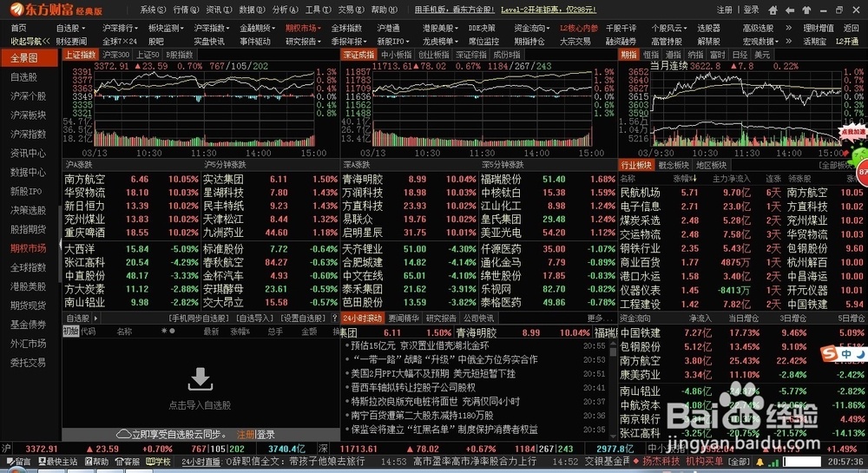
Task: Select the 恒指 tab
Action: coord(650,54)
